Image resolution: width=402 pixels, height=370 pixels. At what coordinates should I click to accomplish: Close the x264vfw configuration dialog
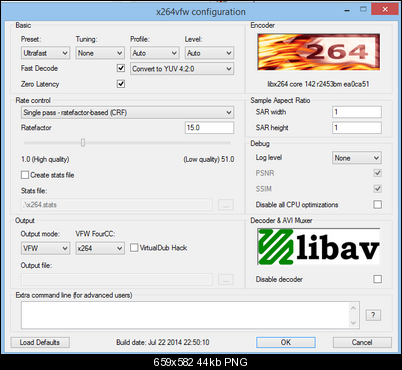pyautogui.click(x=385, y=10)
